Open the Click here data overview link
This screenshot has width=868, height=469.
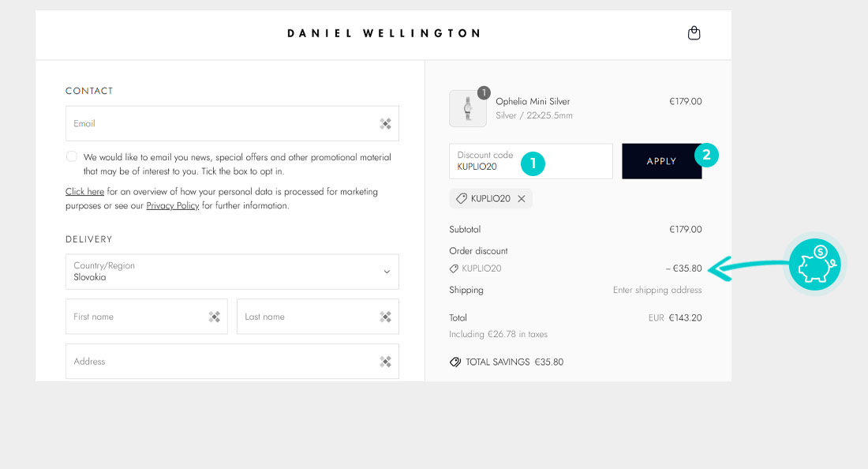(84, 192)
